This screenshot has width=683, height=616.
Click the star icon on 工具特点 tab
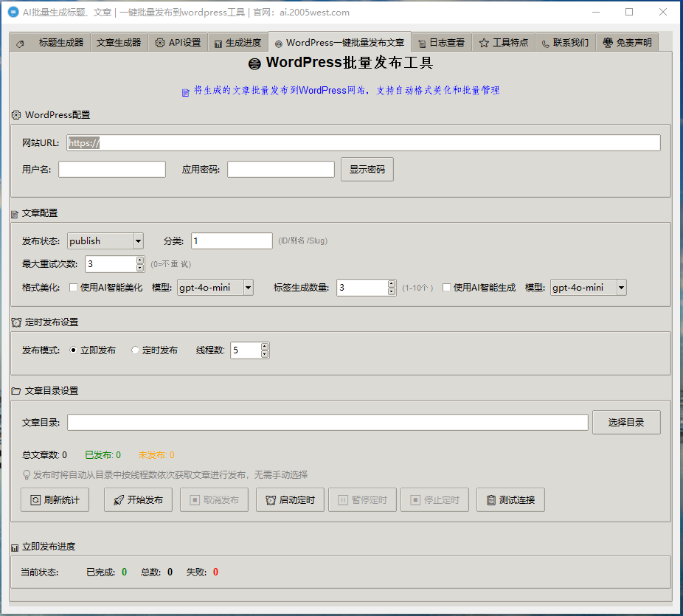[x=484, y=43]
